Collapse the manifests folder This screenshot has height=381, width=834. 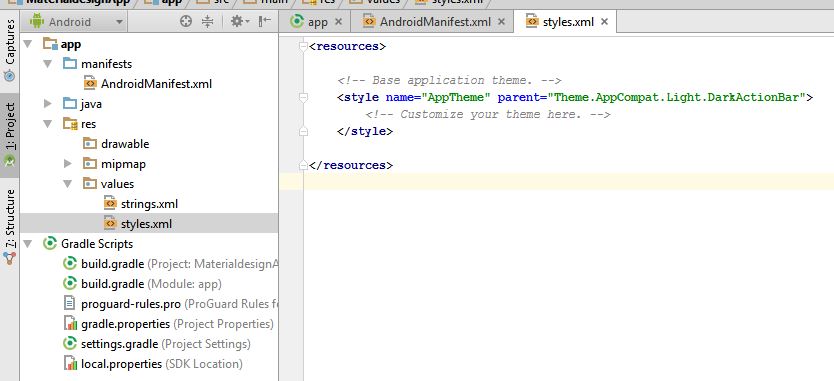tap(48, 64)
